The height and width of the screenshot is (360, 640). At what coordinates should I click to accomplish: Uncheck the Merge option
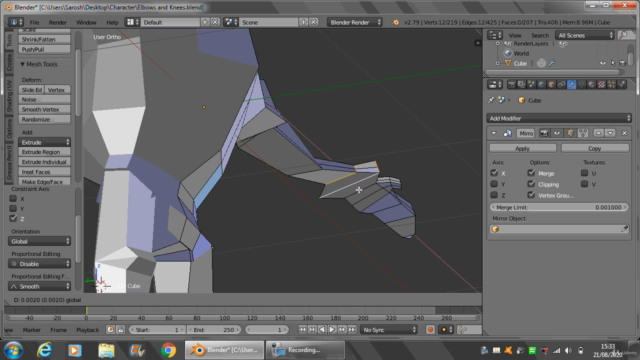[531, 173]
